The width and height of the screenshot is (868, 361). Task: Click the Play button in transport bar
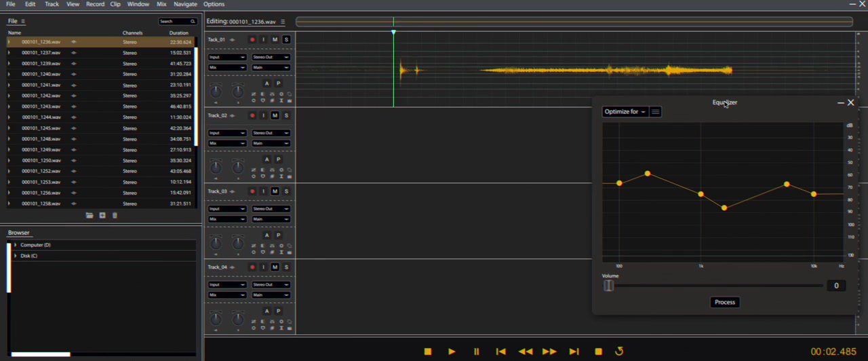tap(452, 351)
